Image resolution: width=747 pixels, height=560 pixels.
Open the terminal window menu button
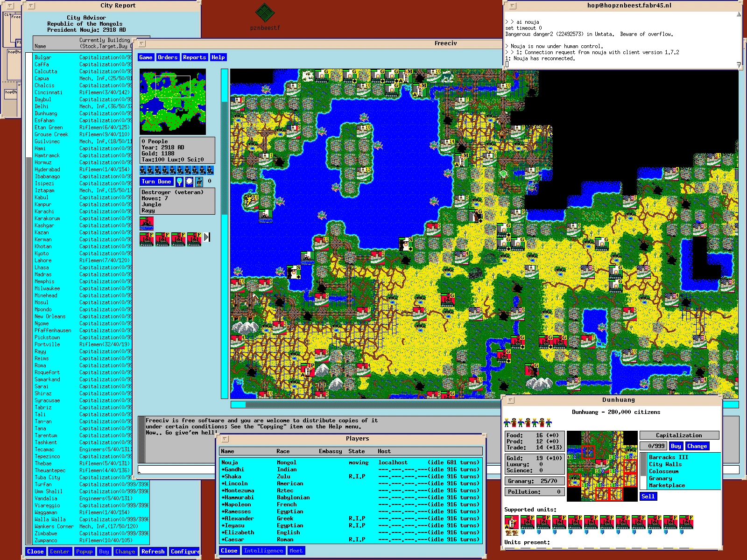[x=512, y=6]
